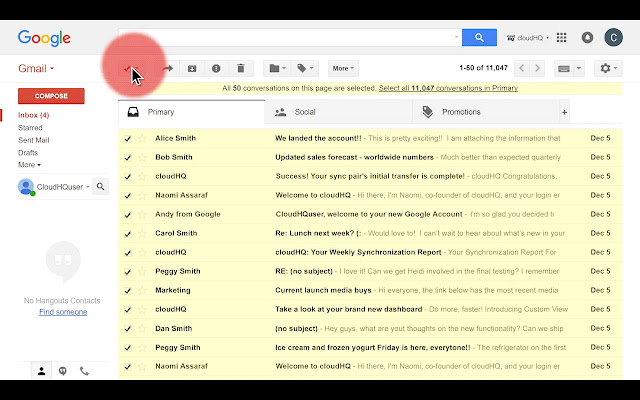
Task: Uncheck 'Success! Your sync pair's' email
Action: (x=128, y=176)
